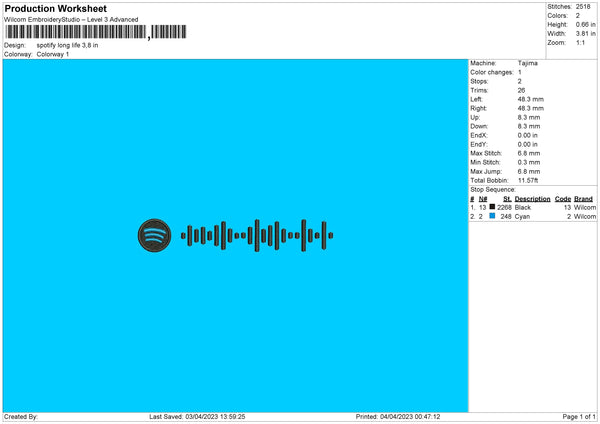Click the "Colorway 1" value

pos(53,54)
